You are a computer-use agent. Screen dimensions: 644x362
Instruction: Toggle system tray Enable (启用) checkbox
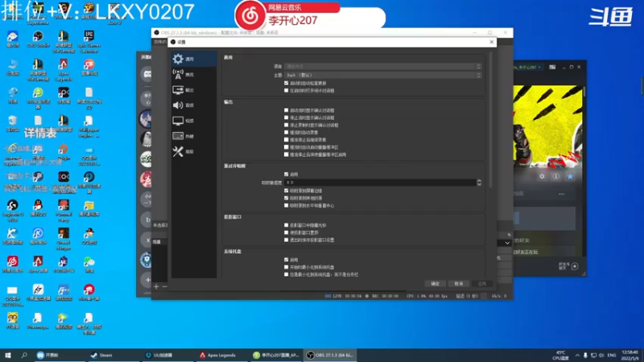point(287,259)
